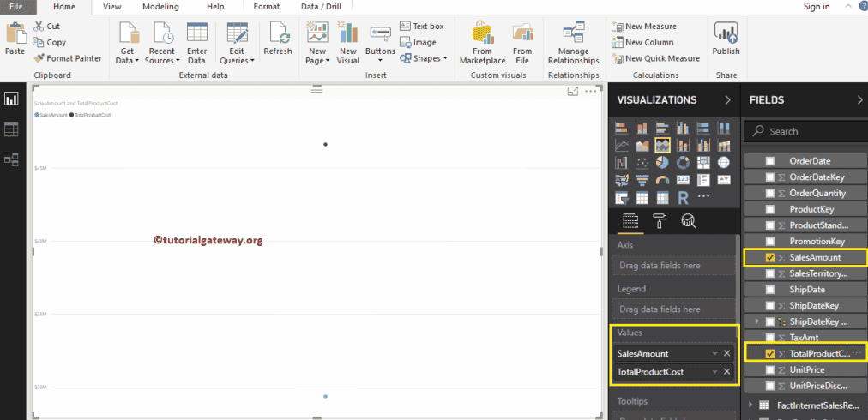Create a New Measure

pos(644,26)
